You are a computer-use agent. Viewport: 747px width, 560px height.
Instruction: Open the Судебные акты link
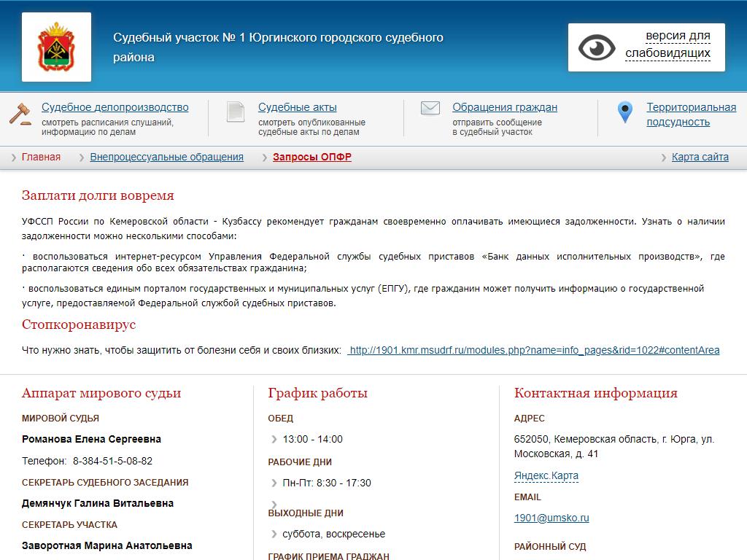click(297, 107)
